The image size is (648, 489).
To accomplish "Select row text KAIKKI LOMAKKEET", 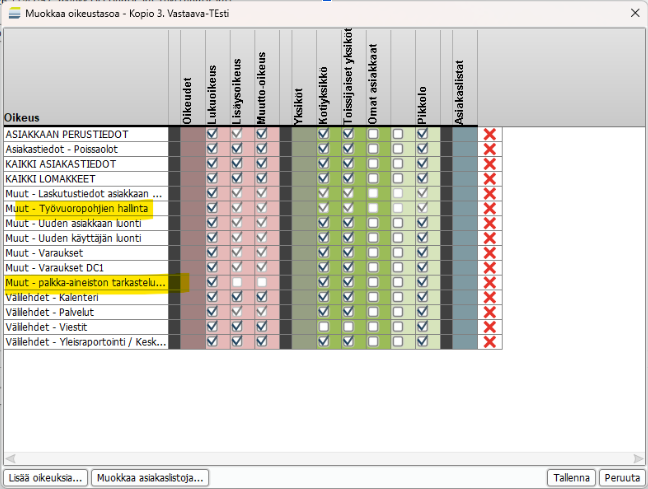I will pyautogui.click(x=50, y=179).
